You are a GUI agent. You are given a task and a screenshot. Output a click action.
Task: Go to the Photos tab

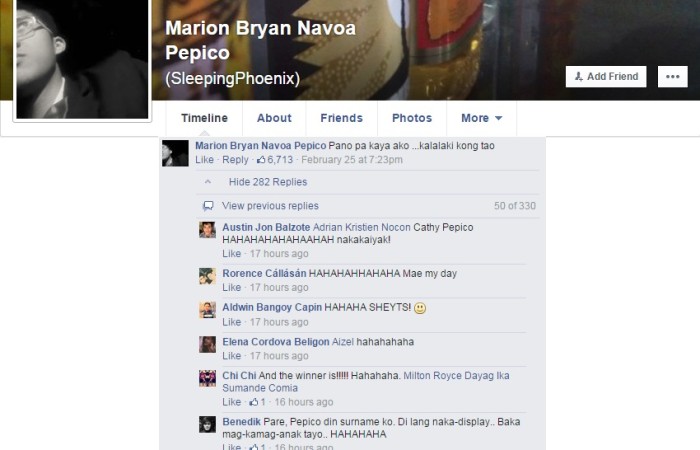point(412,118)
